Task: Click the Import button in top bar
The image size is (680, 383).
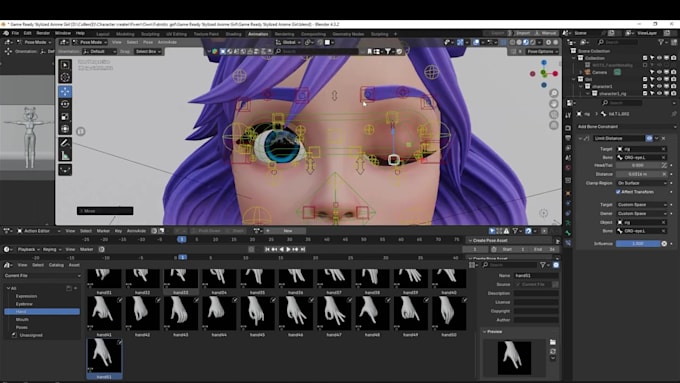Action: pyautogui.click(x=523, y=33)
